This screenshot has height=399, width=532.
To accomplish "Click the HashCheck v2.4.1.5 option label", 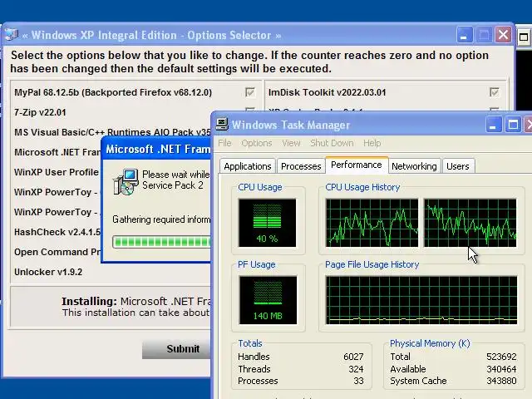I will [x=57, y=232].
